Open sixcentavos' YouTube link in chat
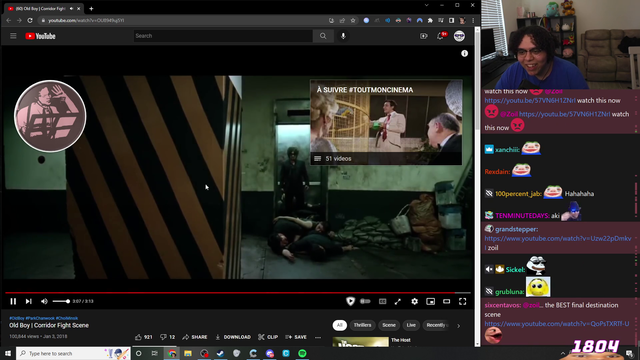Screen dimensions: 640x360 557,324
